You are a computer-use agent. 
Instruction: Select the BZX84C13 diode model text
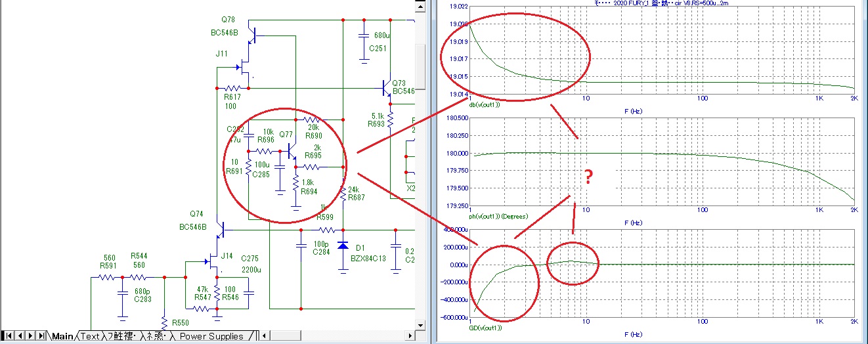click(x=370, y=259)
